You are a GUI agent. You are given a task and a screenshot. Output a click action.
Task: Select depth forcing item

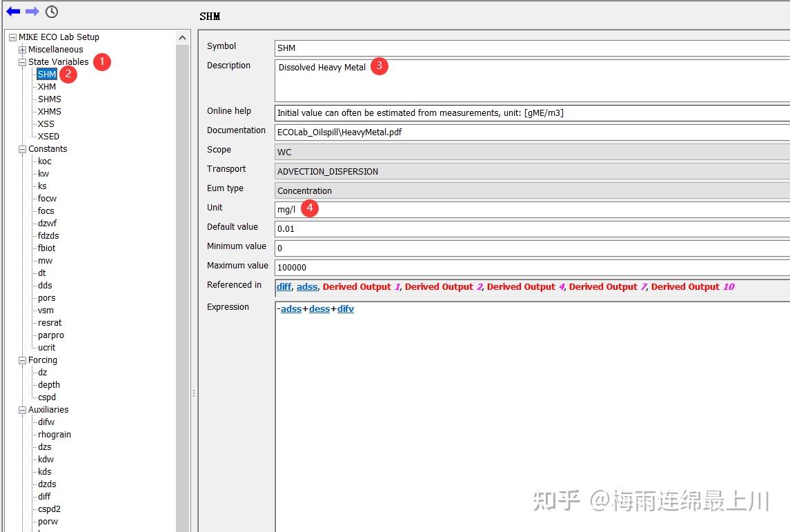click(x=49, y=385)
